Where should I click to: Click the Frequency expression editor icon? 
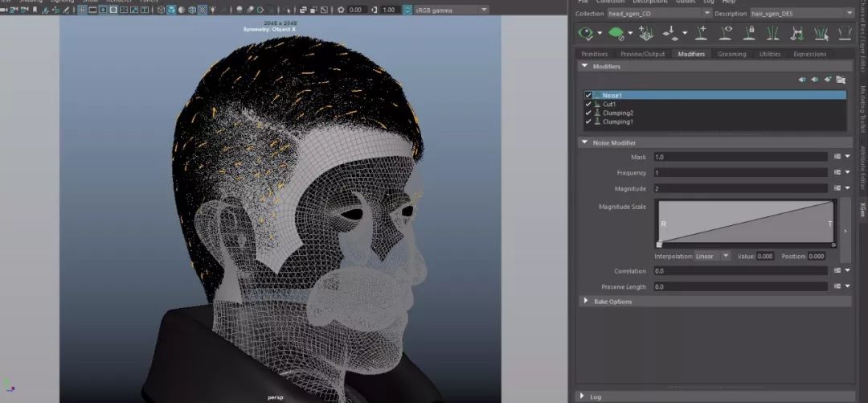(x=837, y=173)
